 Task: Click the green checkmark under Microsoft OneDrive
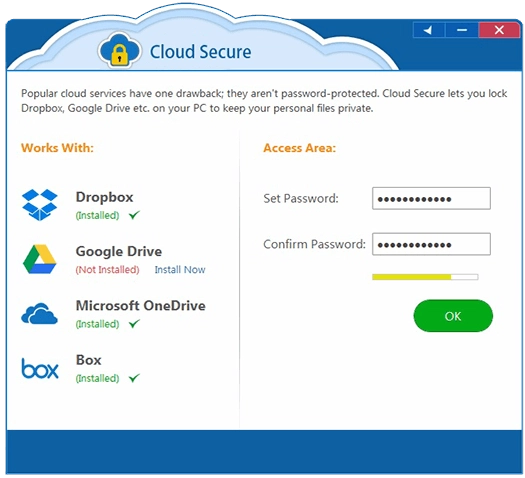coord(134,323)
